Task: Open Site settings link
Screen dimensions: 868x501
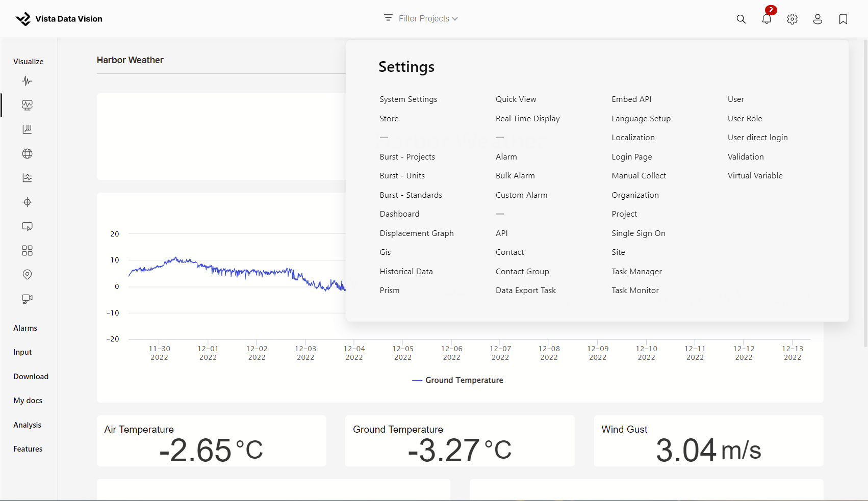Action: pos(619,252)
